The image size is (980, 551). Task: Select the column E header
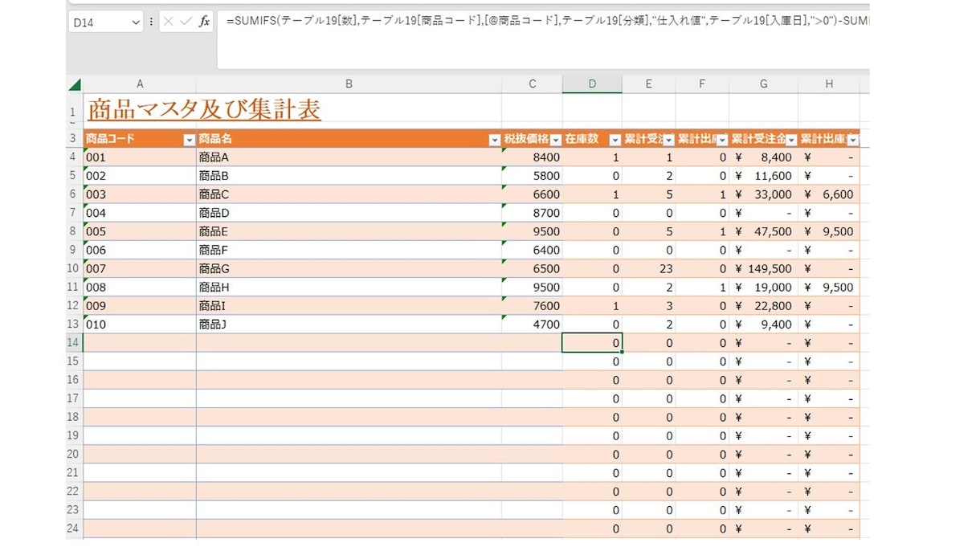point(649,84)
